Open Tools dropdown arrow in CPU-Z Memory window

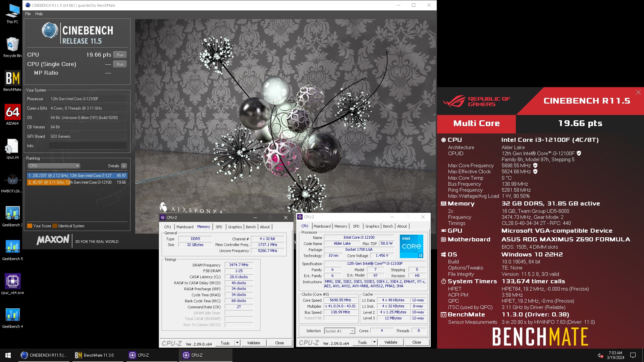point(237,343)
